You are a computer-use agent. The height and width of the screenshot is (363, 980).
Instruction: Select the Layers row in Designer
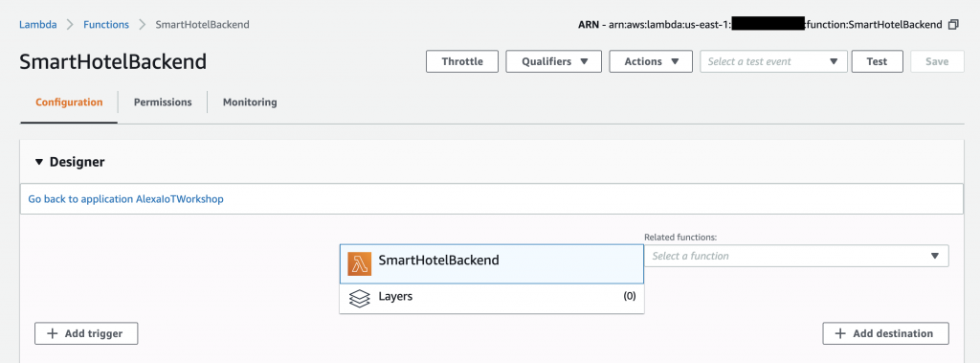tap(492, 299)
